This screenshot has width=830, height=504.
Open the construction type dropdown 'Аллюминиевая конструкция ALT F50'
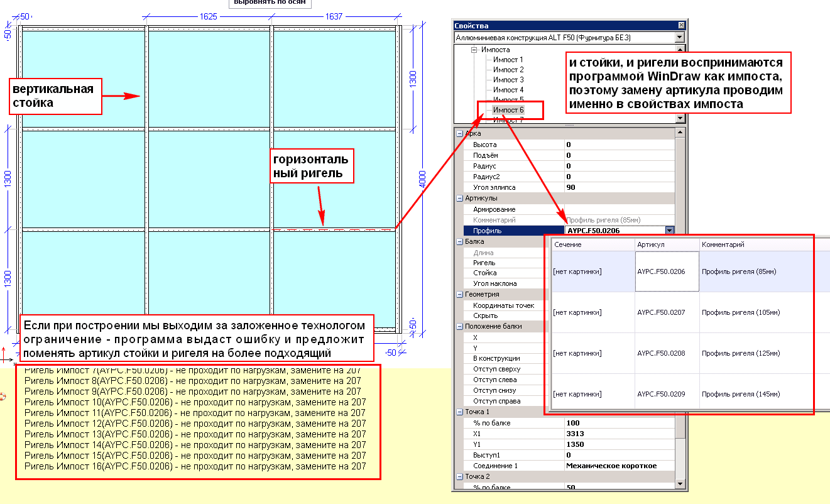coord(679,38)
